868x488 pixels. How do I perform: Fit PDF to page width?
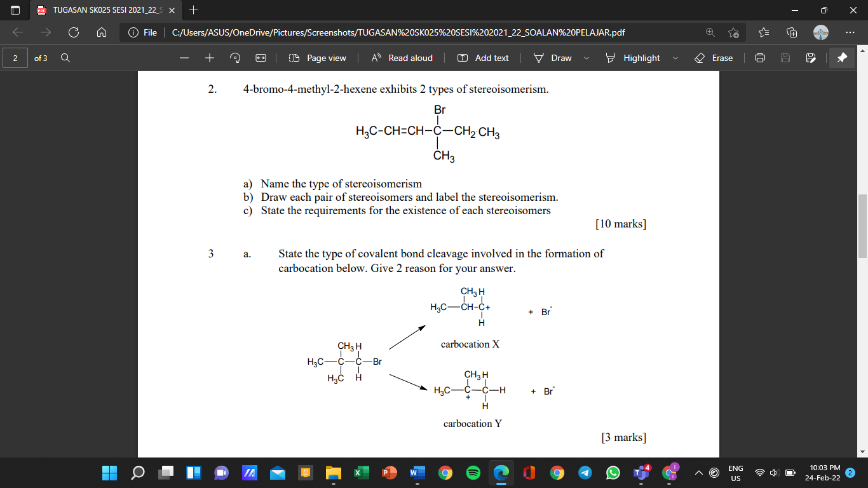[260, 58]
